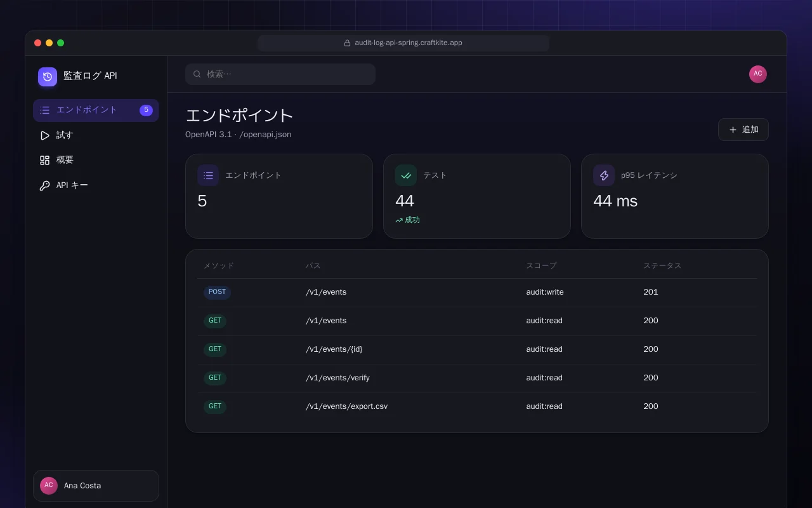Screen dimensions: 812x508
Task: Click the AC avatar in the top bar
Action: (x=758, y=74)
